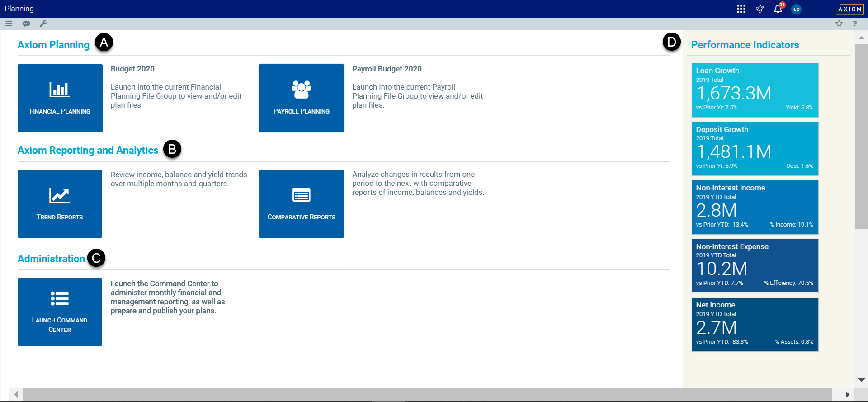The image size is (868, 402).
Task: Click the Launch Command Center tile
Action: (x=60, y=312)
